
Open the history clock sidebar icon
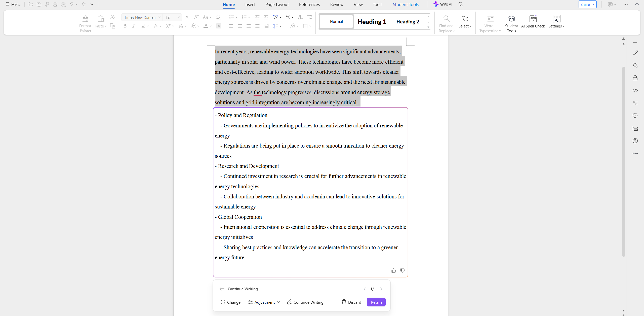[x=635, y=115]
